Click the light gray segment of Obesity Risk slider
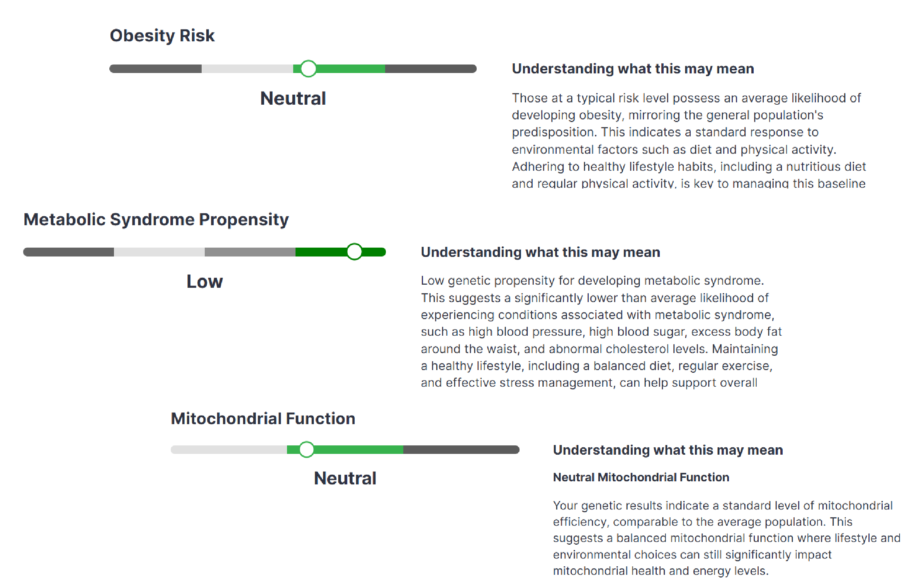924x586 pixels. coord(247,69)
